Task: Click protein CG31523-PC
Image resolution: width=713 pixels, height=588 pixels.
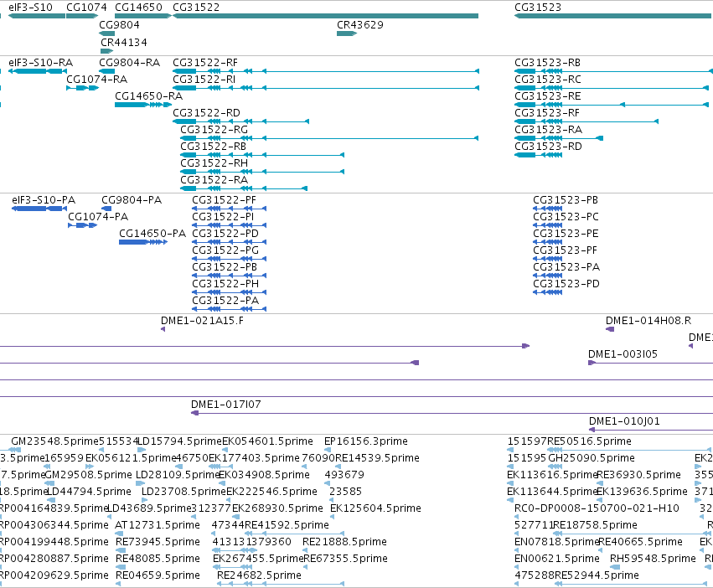Action: click(547, 225)
